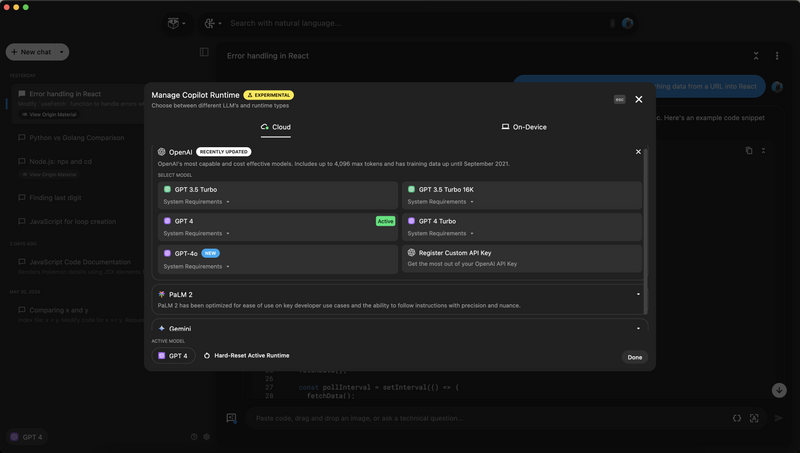Image resolution: width=800 pixels, height=453 pixels.
Task: Expand System Requirements under GPT 4
Action: [x=196, y=234]
